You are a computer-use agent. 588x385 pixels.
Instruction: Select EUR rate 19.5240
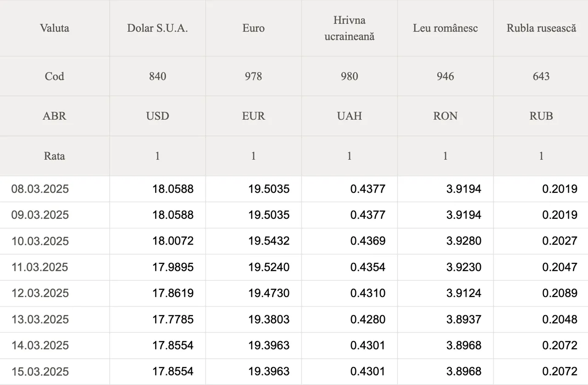(269, 268)
